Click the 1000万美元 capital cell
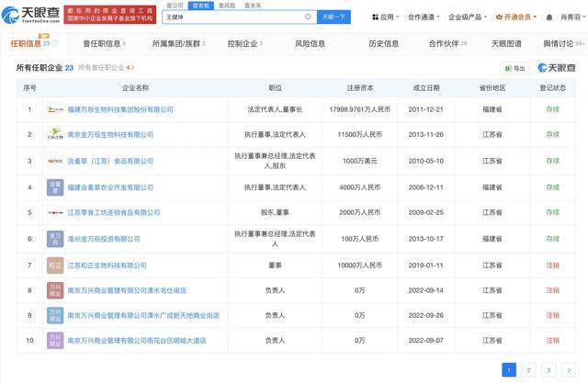The width and height of the screenshot is (588, 384). coord(359,161)
